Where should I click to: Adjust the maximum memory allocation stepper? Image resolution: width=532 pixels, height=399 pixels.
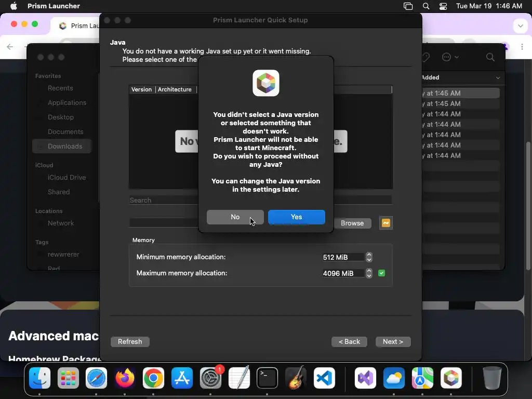(x=369, y=273)
